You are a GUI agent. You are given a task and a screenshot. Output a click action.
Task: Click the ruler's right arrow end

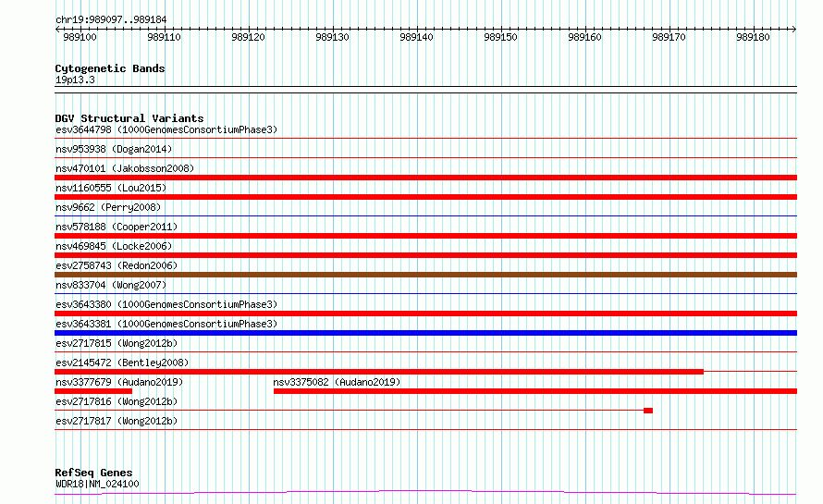[794, 30]
